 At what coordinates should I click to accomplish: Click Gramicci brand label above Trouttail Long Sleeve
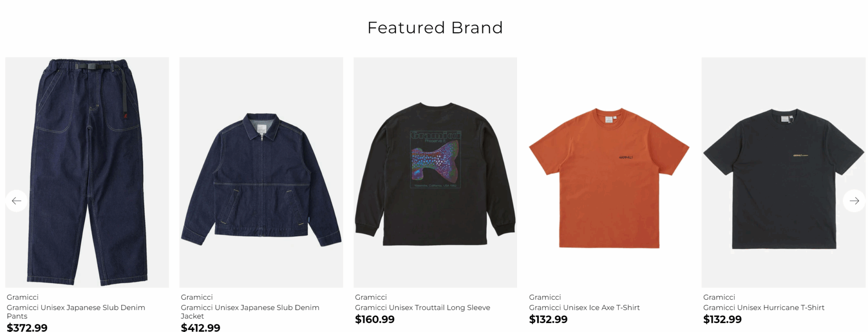371,297
